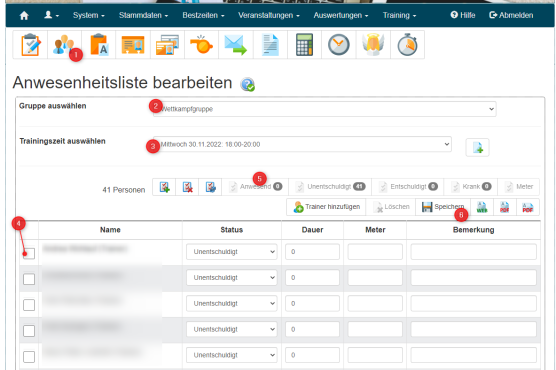Expand the Bestzeiten menu
This screenshot has height=370, width=556.
(x=203, y=15)
